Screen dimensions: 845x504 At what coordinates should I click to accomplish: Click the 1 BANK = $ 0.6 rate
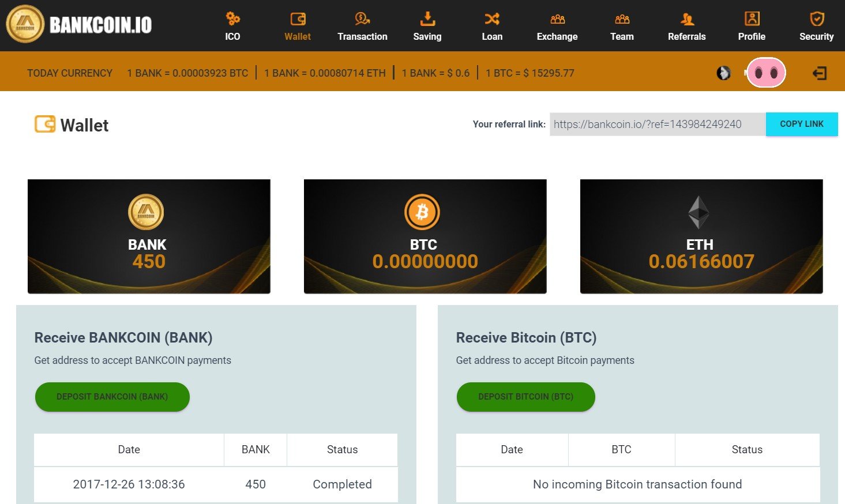click(x=435, y=73)
